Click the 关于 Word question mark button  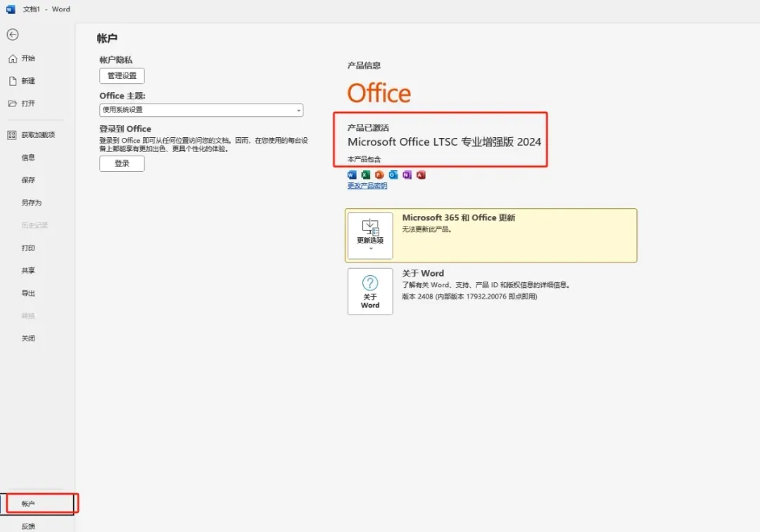pos(370,291)
